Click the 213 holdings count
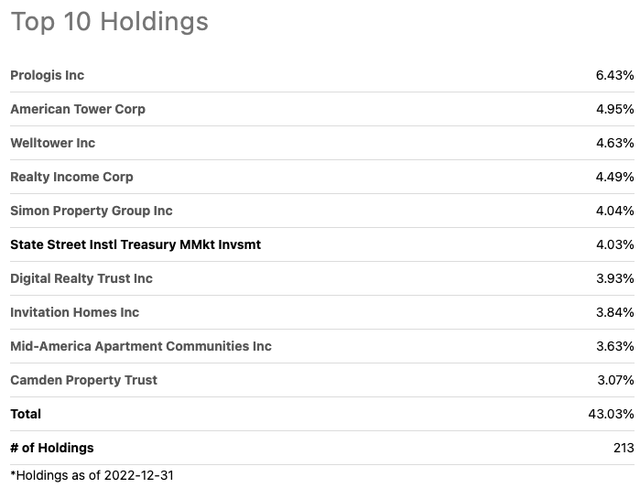 (624, 448)
